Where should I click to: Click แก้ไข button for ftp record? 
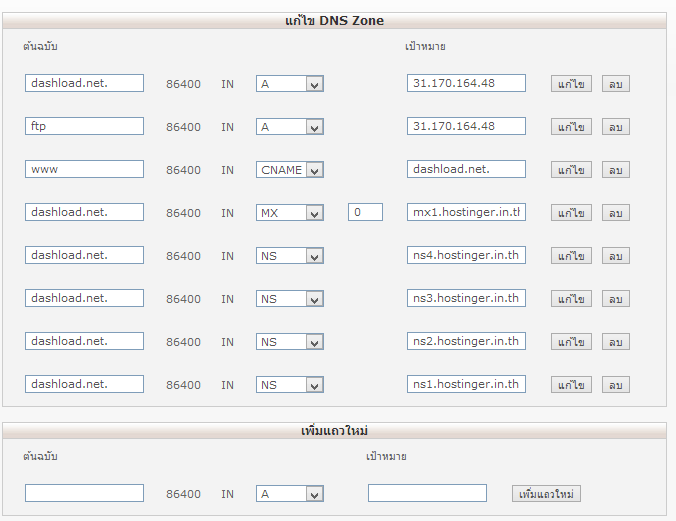point(571,127)
